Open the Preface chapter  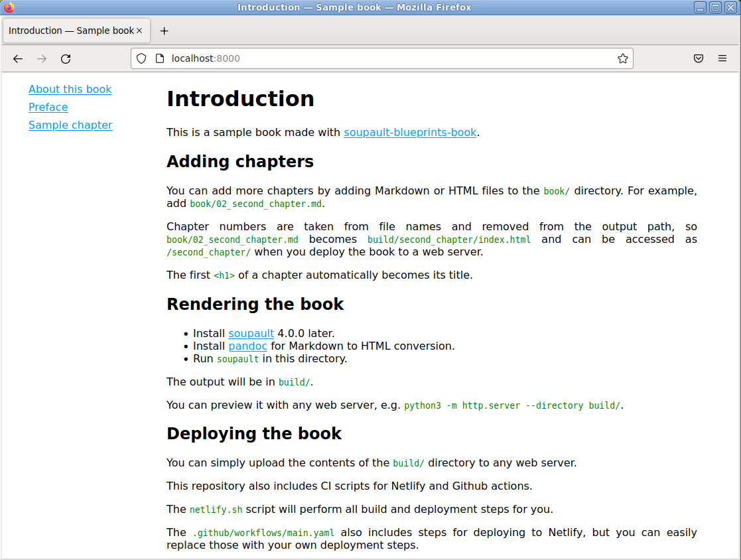point(48,107)
